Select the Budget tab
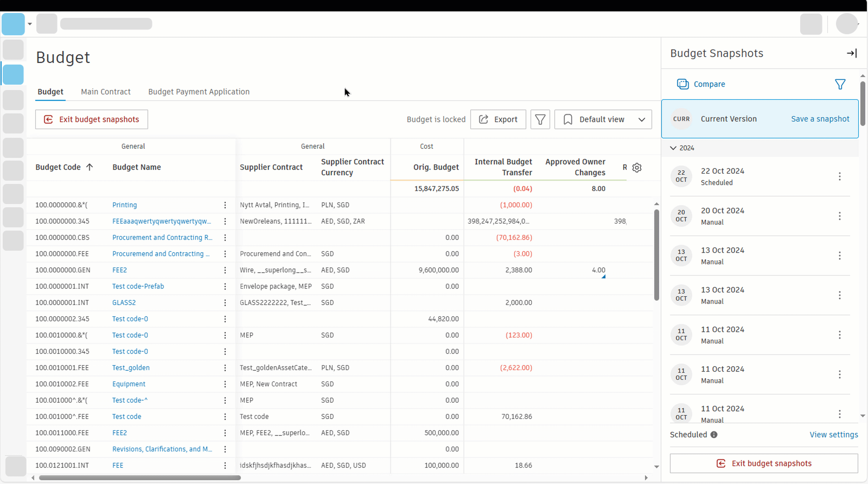Screen dimensions: 868x484 pyautogui.click(x=51, y=92)
